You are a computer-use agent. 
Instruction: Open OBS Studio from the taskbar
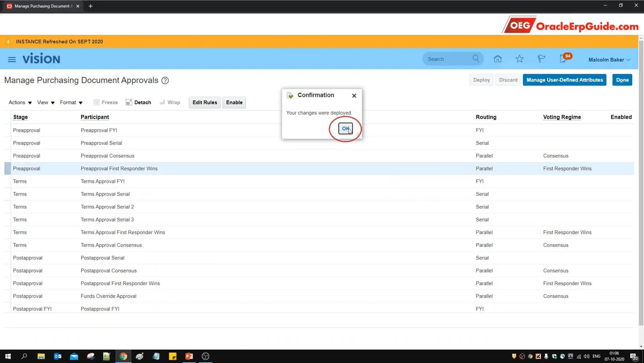pyautogui.click(x=205, y=356)
